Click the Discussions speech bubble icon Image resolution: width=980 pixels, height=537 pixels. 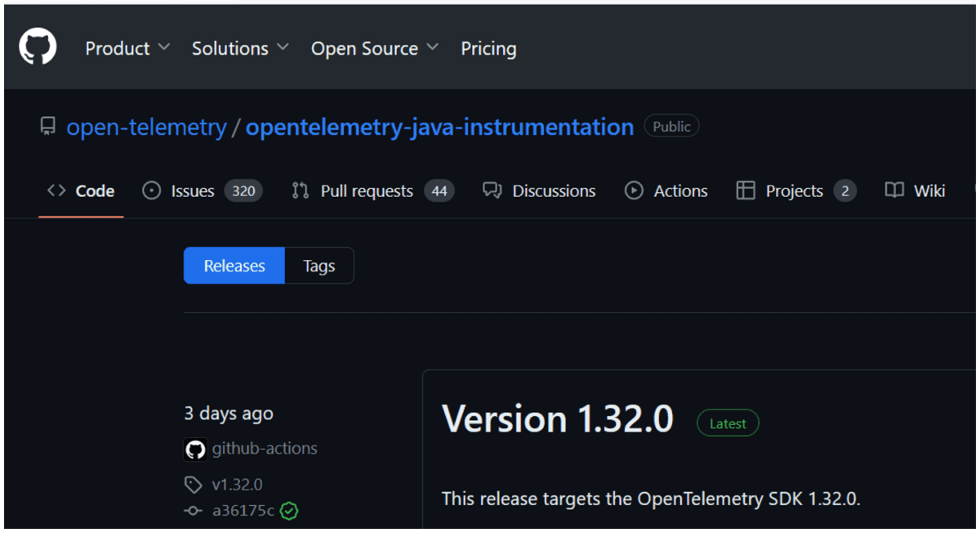(x=492, y=191)
